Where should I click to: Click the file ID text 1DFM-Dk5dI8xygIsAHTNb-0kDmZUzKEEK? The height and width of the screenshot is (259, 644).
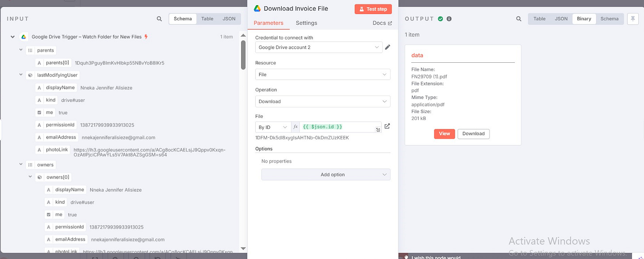point(302,138)
